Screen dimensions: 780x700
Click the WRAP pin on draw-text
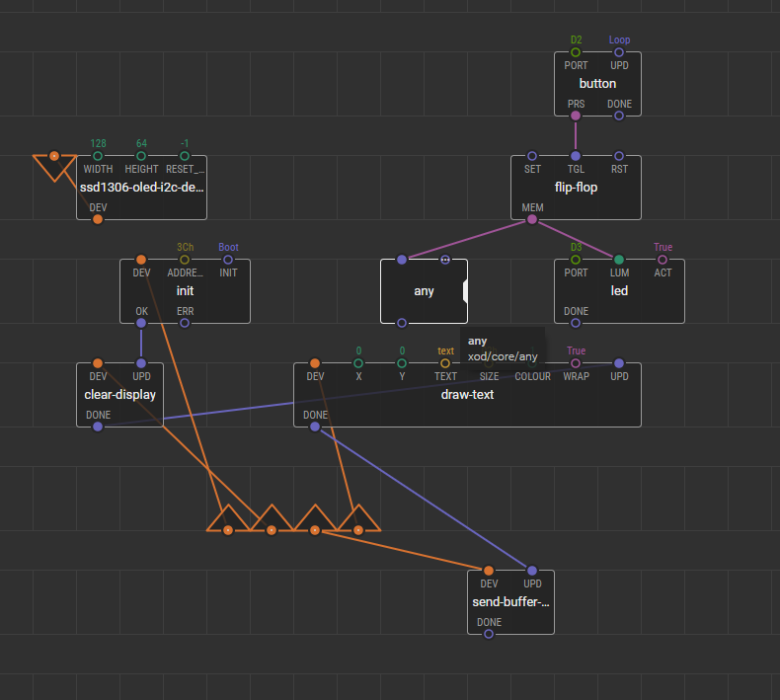click(576, 362)
